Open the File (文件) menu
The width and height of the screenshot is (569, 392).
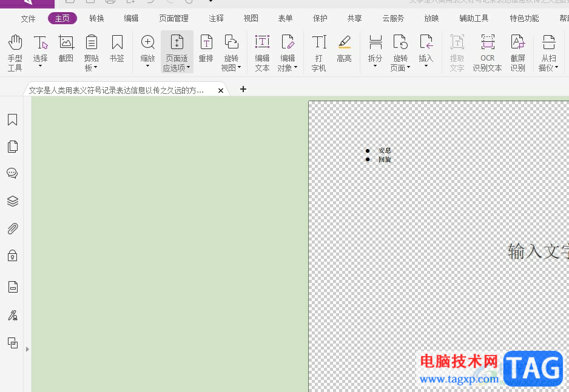pyautogui.click(x=29, y=18)
